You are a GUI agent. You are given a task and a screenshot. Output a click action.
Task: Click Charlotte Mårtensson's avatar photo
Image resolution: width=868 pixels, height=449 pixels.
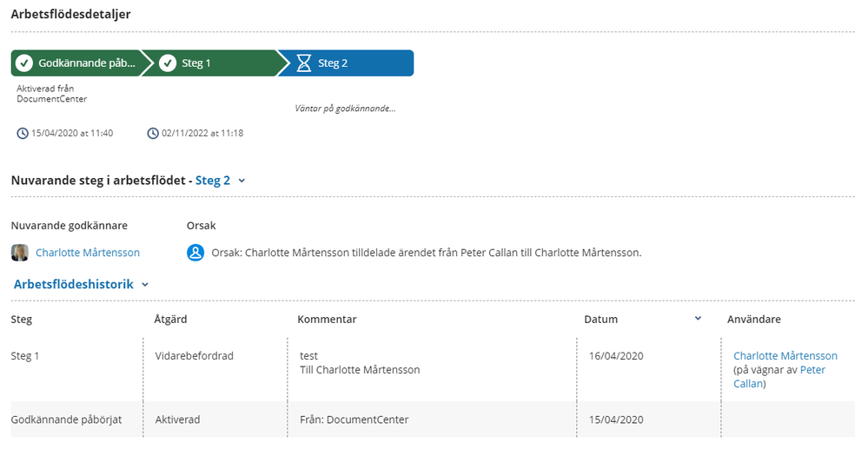pos(19,253)
